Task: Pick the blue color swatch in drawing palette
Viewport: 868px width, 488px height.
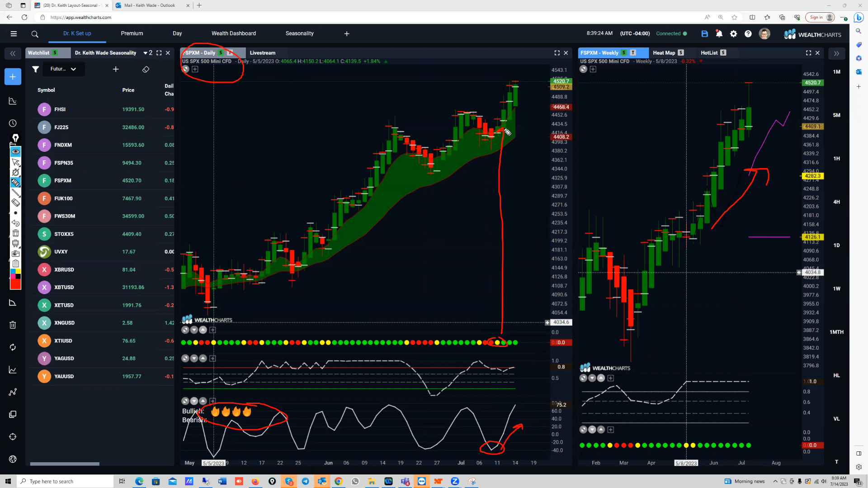Action: 13,272
